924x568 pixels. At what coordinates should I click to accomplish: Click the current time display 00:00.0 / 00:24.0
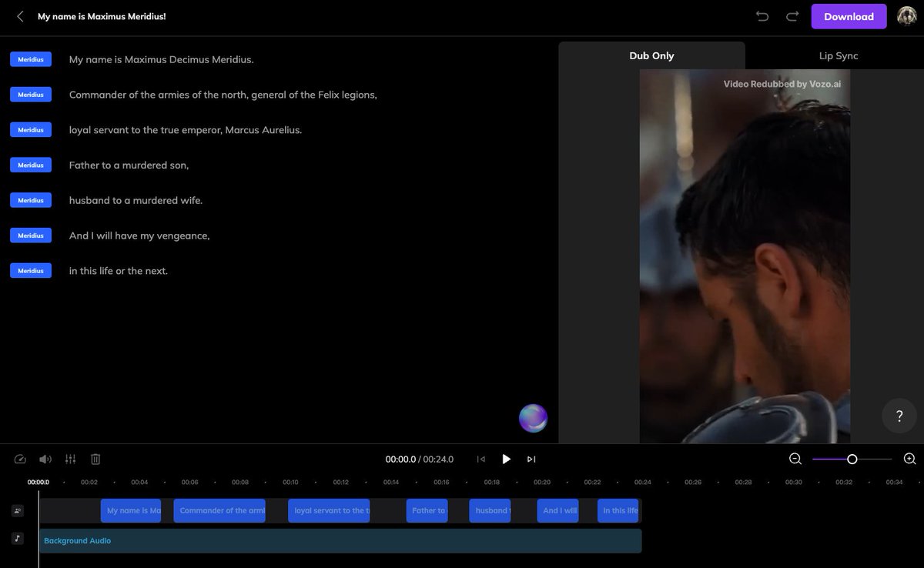pos(419,459)
